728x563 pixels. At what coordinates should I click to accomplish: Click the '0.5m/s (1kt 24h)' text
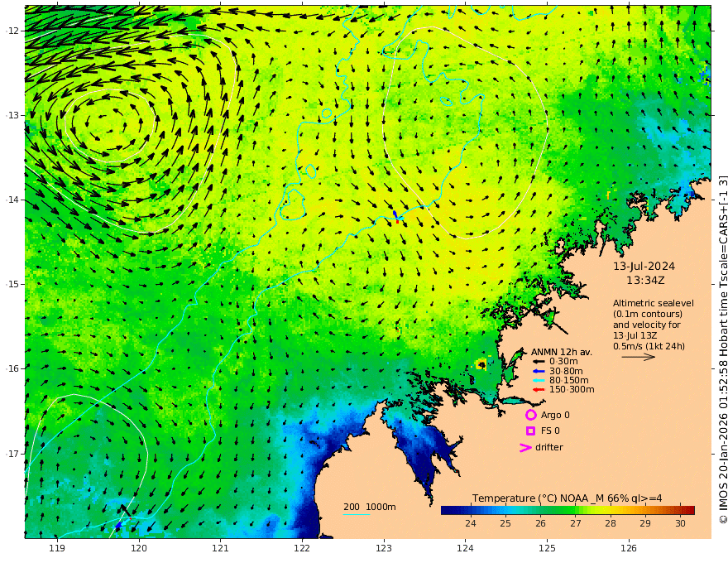[x=649, y=346]
